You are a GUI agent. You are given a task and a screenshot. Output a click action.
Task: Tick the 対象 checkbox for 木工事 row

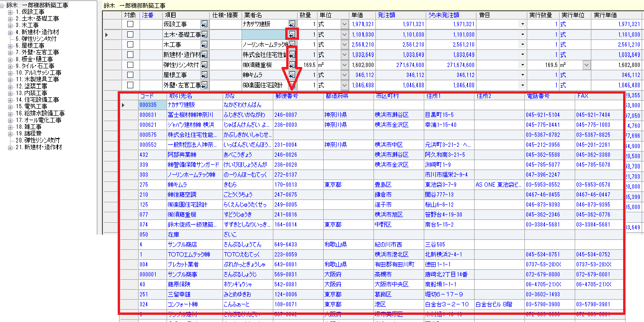click(x=130, y=45)
